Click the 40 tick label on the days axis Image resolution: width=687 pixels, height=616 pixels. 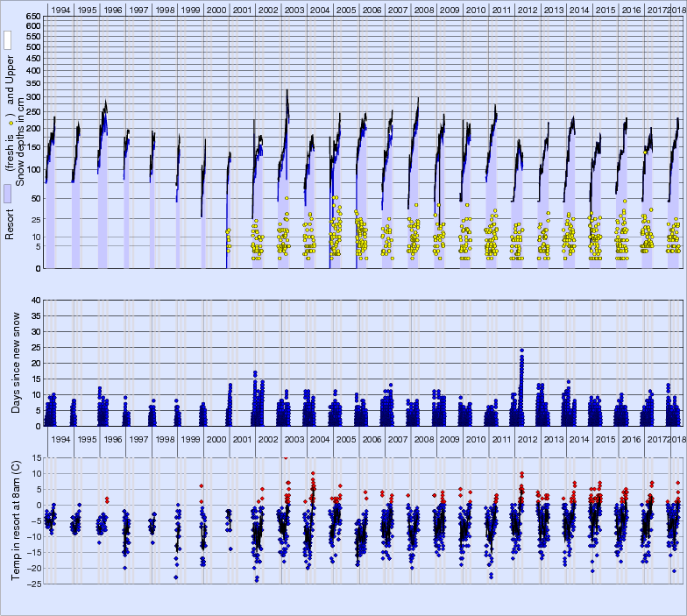pyautogui.click(x=36, y=301)
